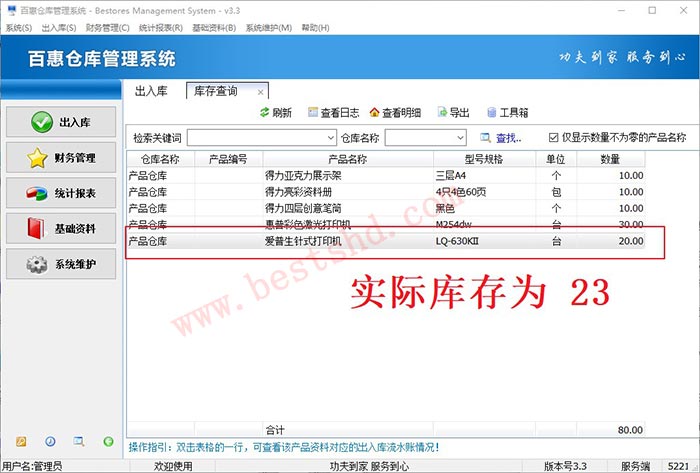Sort by the 产品名称 column header

pos(348,159)
